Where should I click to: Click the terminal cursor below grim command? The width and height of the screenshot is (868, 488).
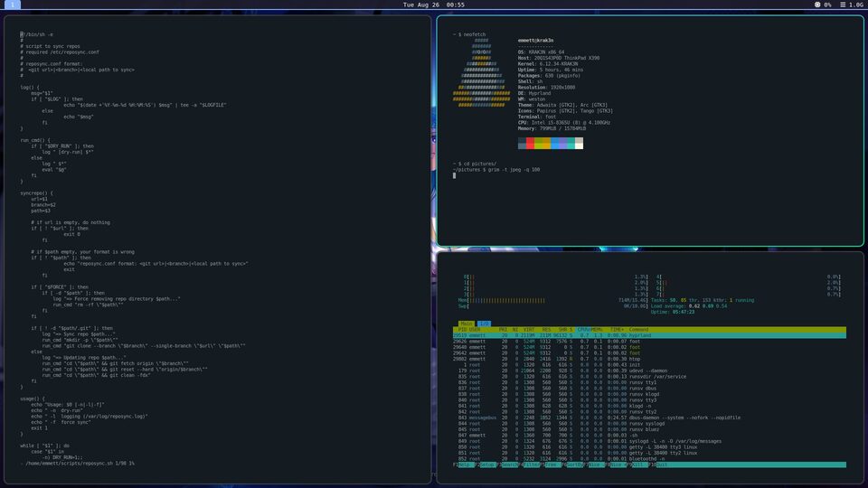pyautogui.click(x=455, y=175)
